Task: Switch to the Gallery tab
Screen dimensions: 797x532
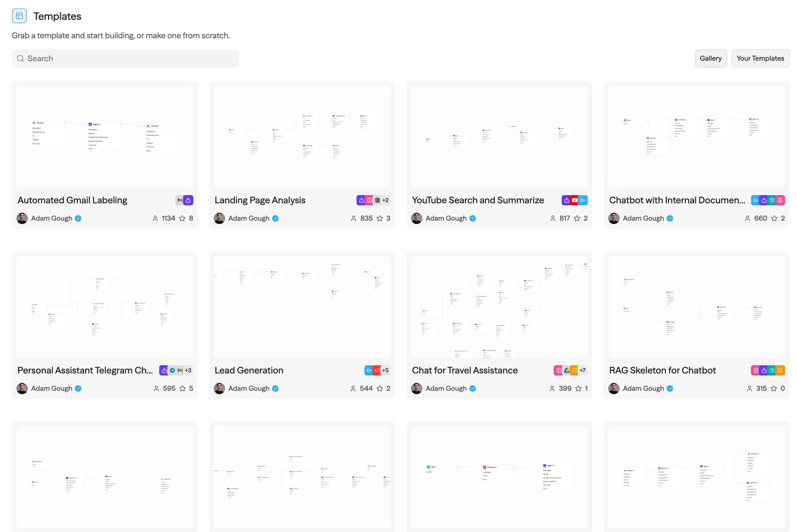Action: (x=710, y=58)
